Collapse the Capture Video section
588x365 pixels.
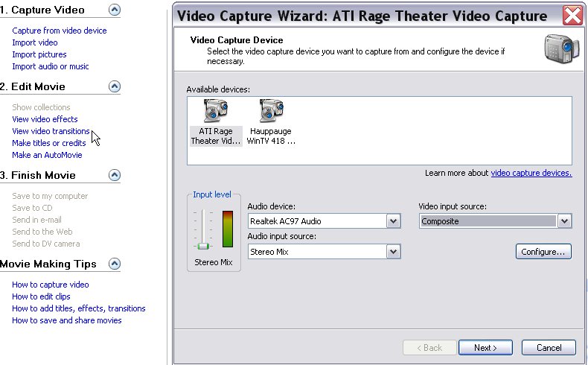(x=115, y=10)
